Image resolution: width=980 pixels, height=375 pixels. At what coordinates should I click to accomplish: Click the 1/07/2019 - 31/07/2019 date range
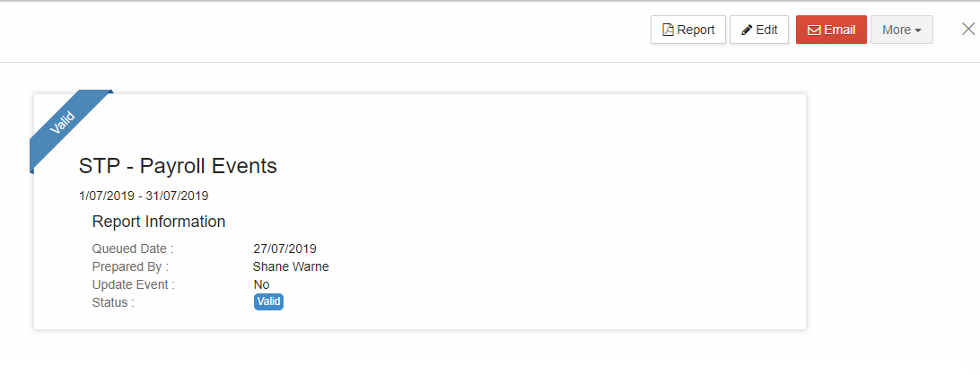click(x=144, y=196)
